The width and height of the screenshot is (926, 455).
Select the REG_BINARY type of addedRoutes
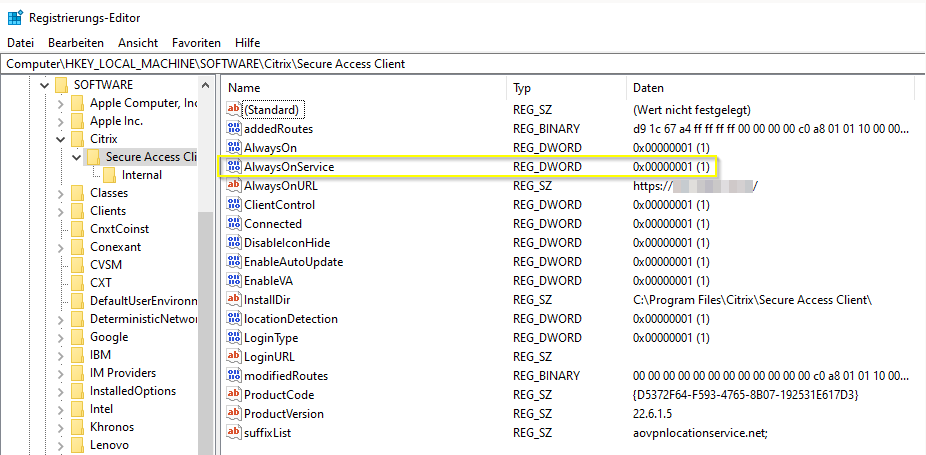tap(546, 129)
